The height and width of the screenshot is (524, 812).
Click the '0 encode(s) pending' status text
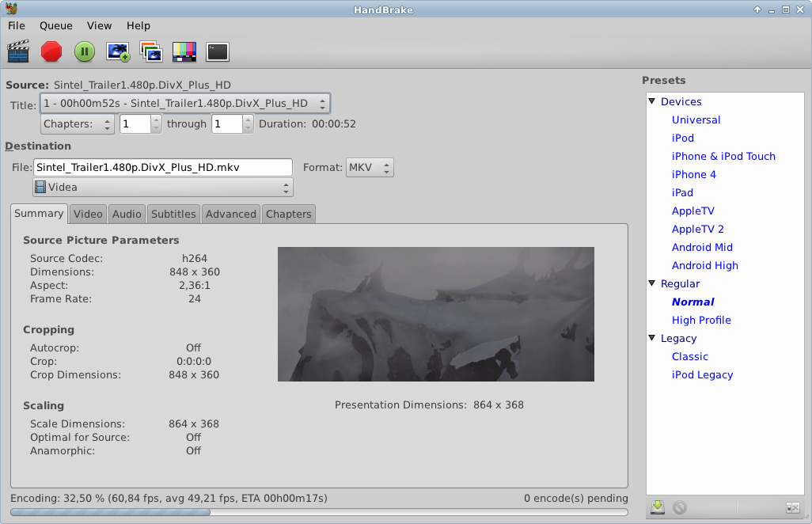click(x=576, y=498)
